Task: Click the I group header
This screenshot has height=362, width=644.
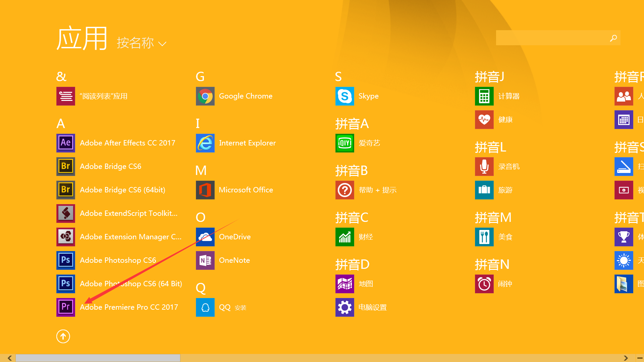Action: click(198, 124)
